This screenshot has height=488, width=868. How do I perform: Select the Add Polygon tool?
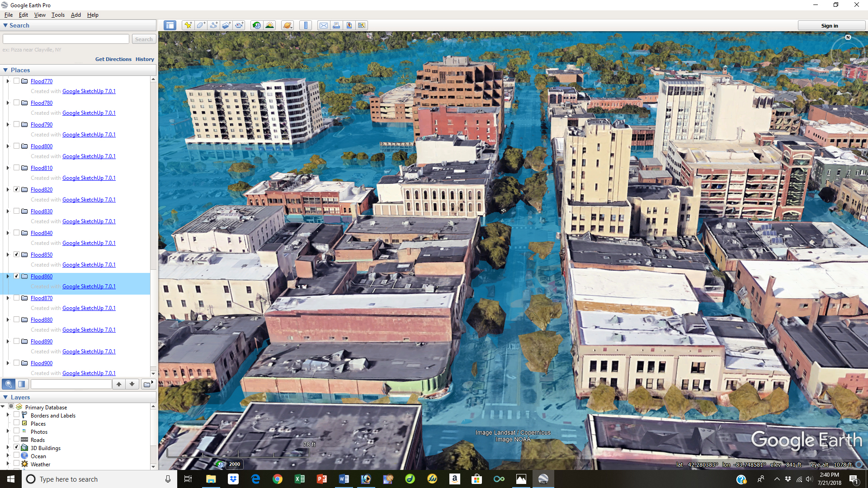(201, 26)
